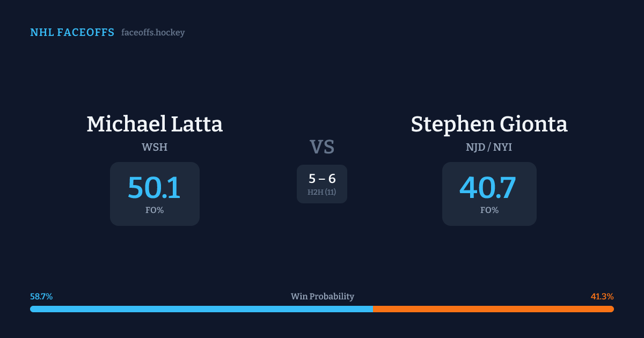
Task: Click the 50.1 faceoff percentage number
Action: [x=155, y=188]
